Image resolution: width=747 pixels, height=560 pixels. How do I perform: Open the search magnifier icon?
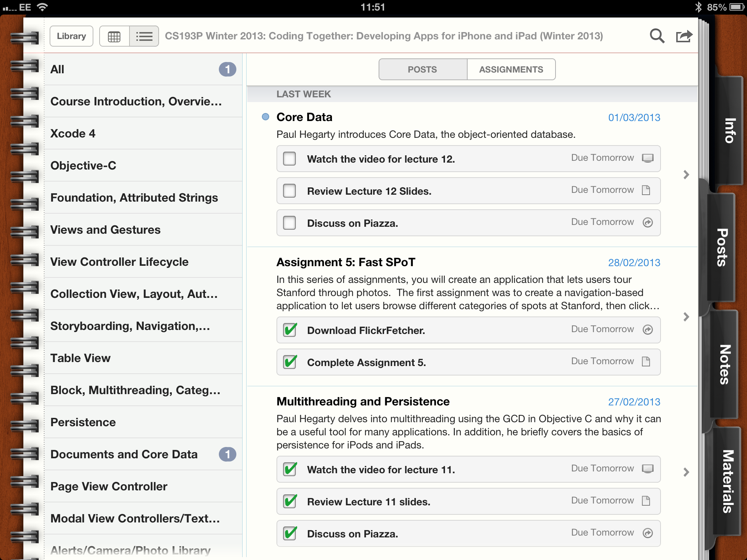point(657,36)
